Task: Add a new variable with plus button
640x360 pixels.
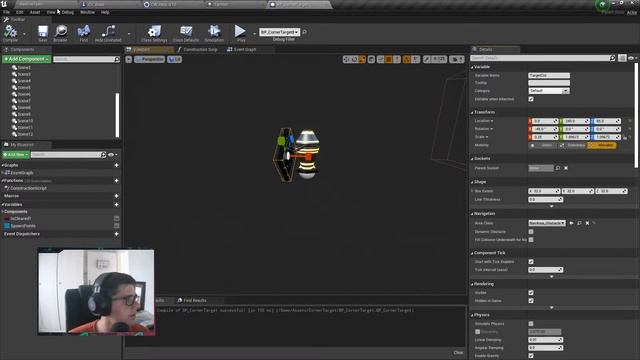Action: pyautogui.click(x=116, y=204)
